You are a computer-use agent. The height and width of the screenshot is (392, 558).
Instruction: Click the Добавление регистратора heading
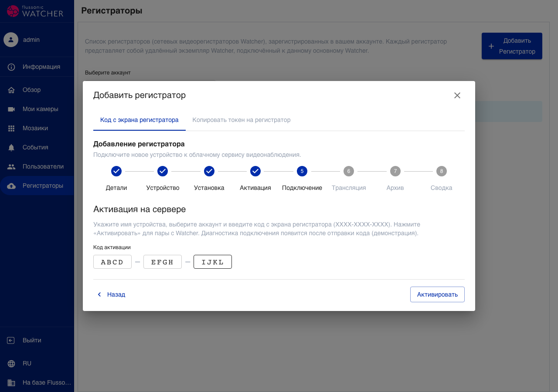click(x=139, y=144)
